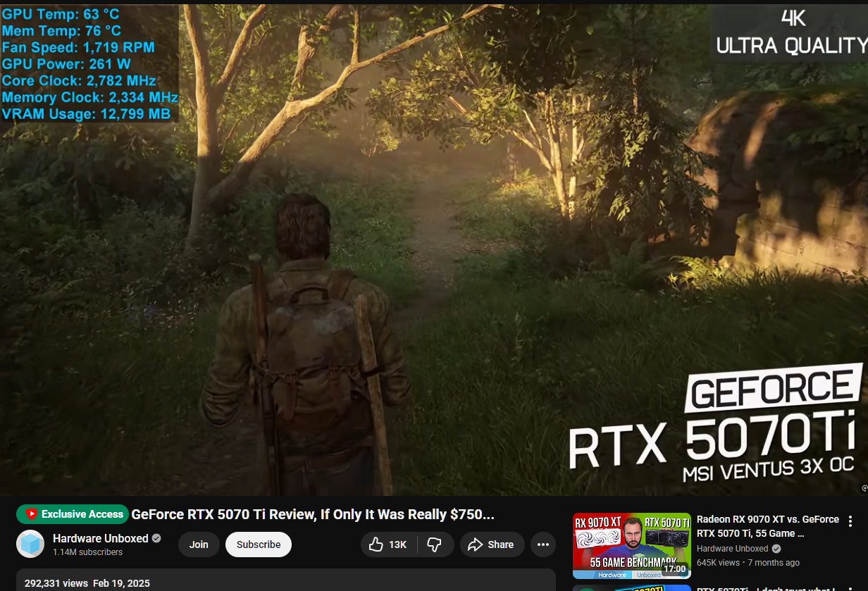
Task: Click the verified checkmark beside Hardware Unboxed
Action: click(156, 538)
